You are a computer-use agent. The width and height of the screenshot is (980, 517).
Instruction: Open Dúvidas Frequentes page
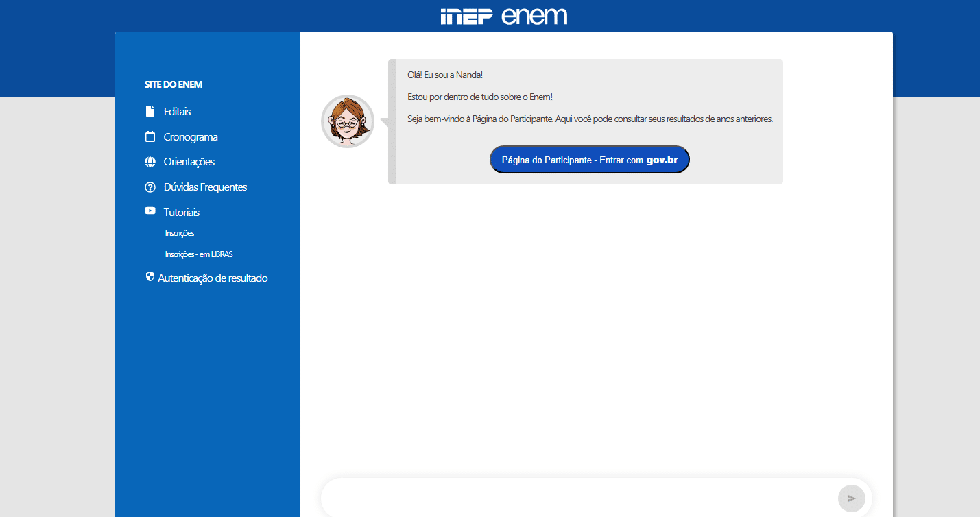click(x=205, y=187)
